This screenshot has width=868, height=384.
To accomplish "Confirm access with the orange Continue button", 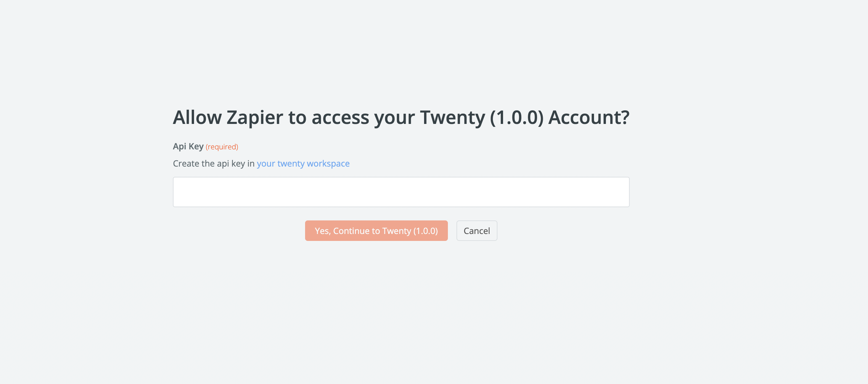I will click(376, 231).
